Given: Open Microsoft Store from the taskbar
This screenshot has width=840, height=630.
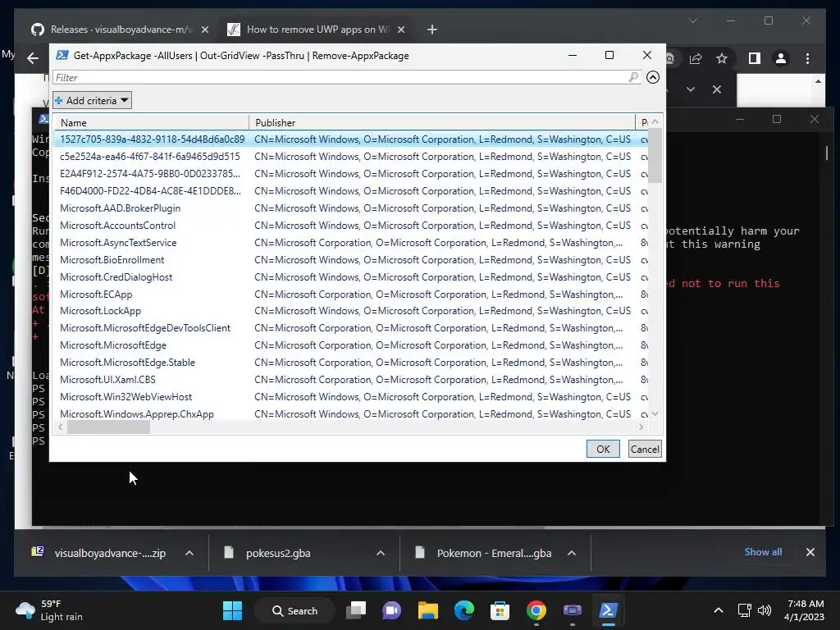Looking at the screenshot, I should coord(500,610).
